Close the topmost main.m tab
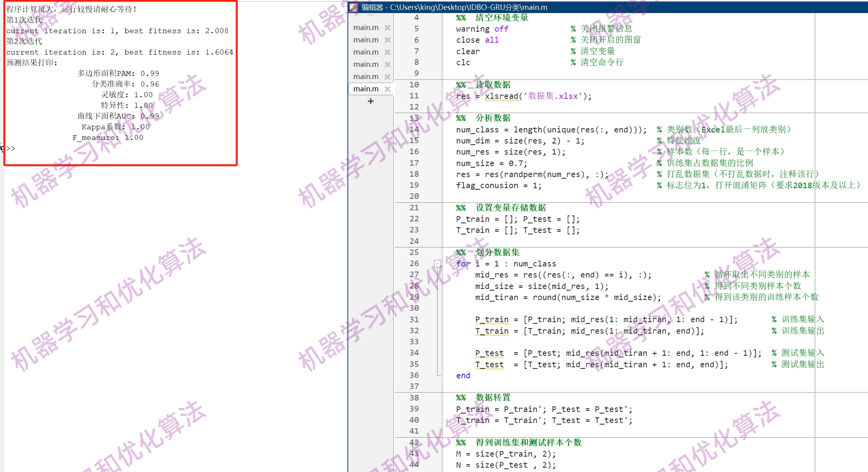This screenshot has height=472, width=868. 387,28
